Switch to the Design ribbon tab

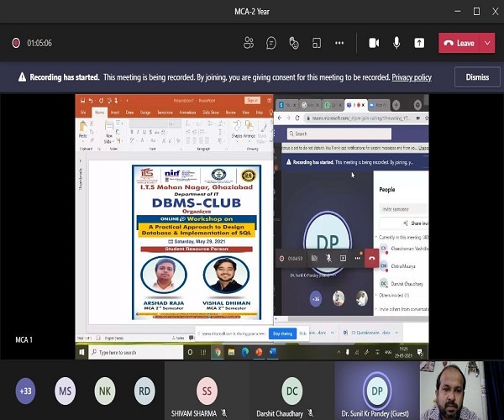(x=145, y=113)
